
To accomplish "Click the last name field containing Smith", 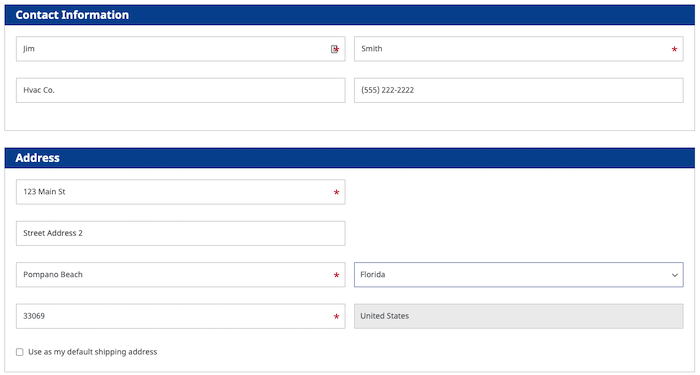I will (x=518, y=49).
